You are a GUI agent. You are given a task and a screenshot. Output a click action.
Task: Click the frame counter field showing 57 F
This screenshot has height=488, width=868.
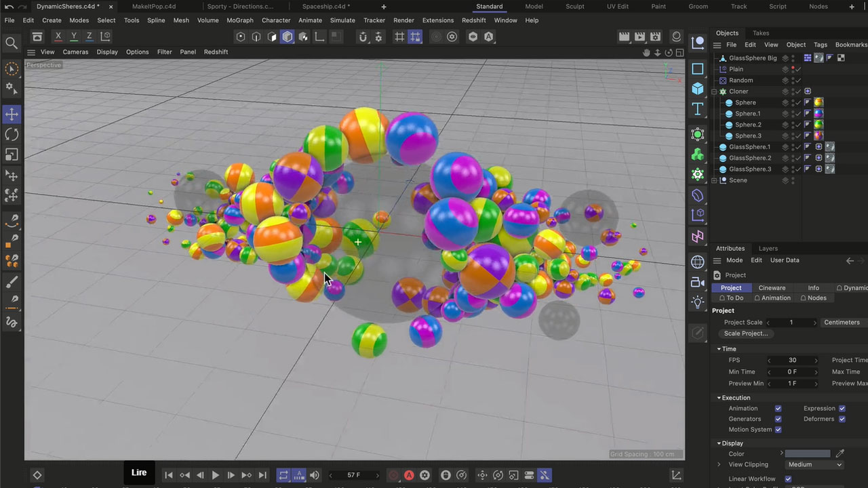[x=353, y=474]
